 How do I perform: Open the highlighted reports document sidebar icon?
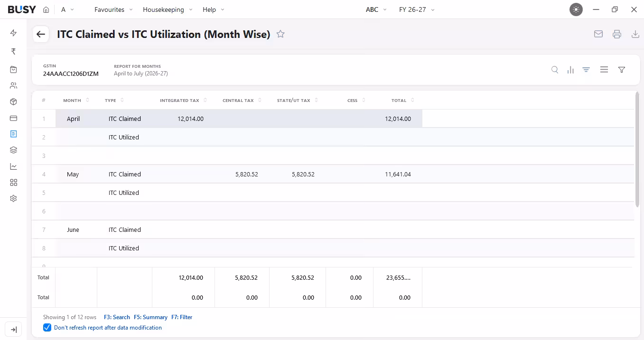coord(13,134)
